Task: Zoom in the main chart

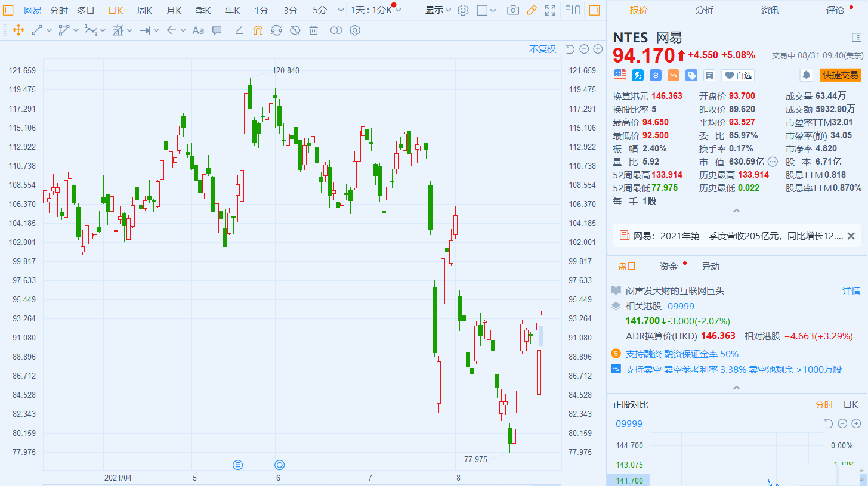Action: [x=598, y=49]
